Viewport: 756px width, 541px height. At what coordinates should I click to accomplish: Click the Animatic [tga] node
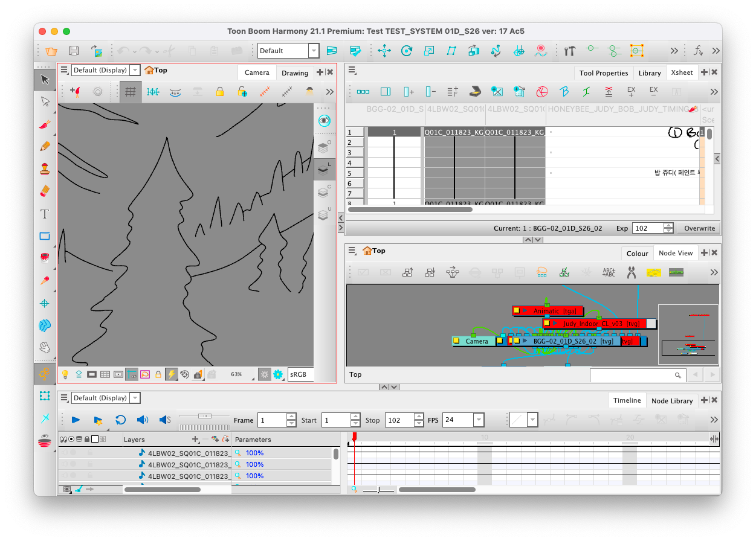[548, 311]
